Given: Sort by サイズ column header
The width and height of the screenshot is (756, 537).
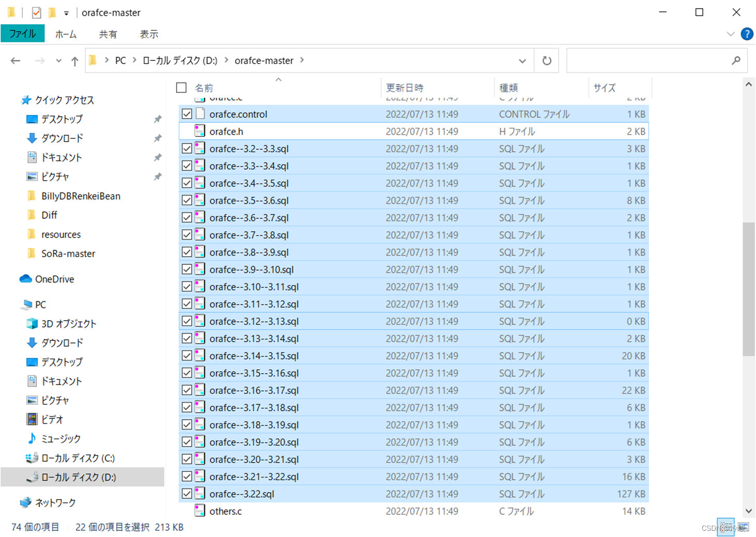Looking at the screenshot, I should click(x=605, y=88).
